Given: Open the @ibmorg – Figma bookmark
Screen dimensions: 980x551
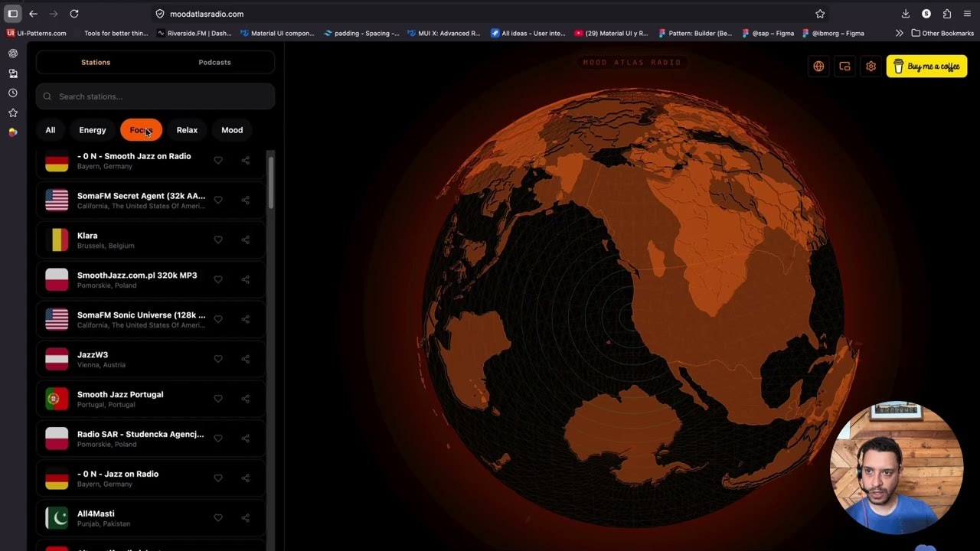Looking at the screenshot, I should click(833, 33).
